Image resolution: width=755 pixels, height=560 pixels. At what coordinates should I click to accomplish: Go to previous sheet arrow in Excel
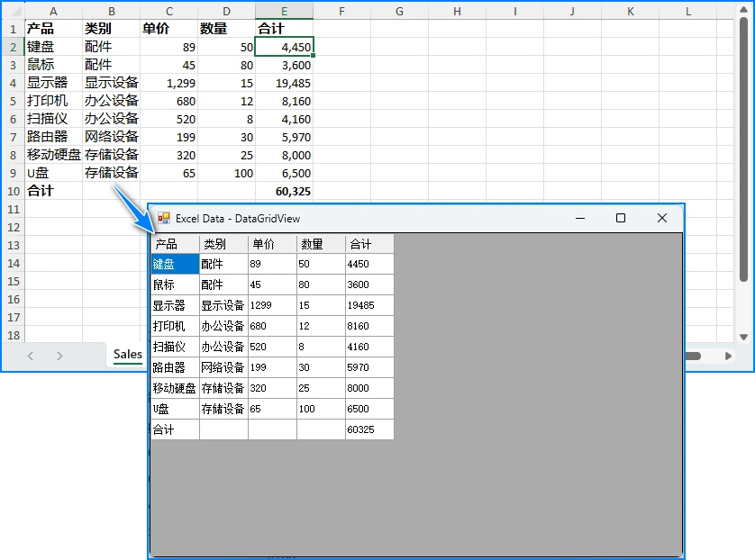[31, 356]
